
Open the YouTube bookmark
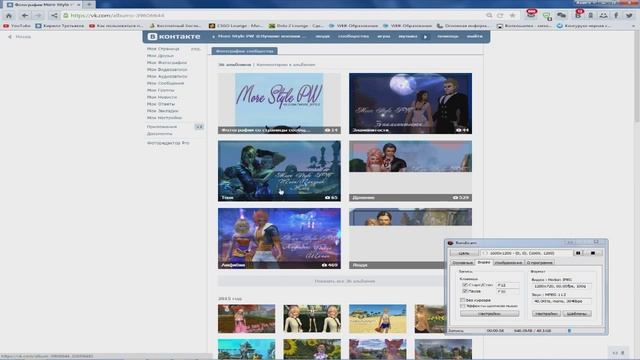tap(17, 26)
